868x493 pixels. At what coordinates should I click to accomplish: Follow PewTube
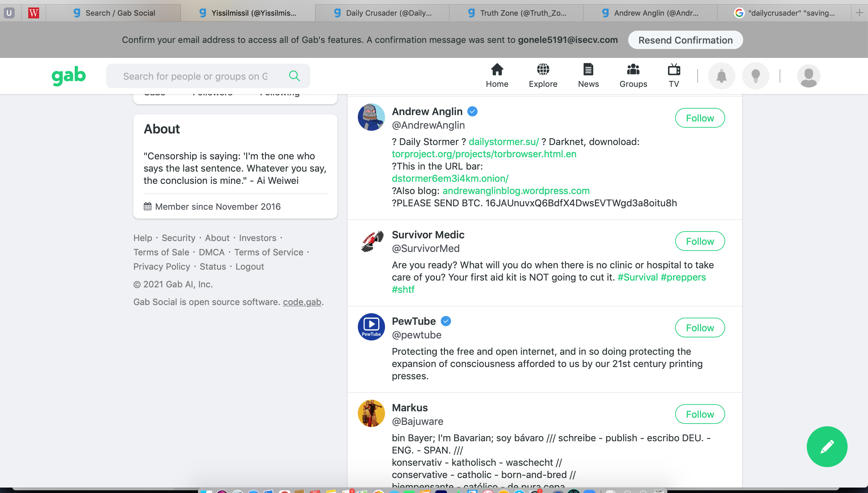pos(700,328)
